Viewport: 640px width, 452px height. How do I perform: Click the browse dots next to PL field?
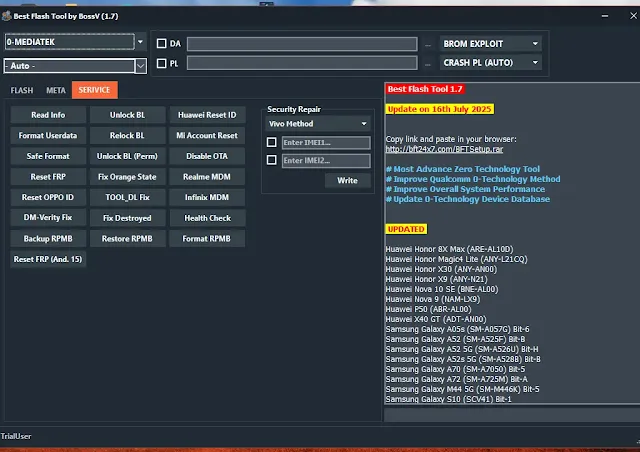click(x=428, y=64)
